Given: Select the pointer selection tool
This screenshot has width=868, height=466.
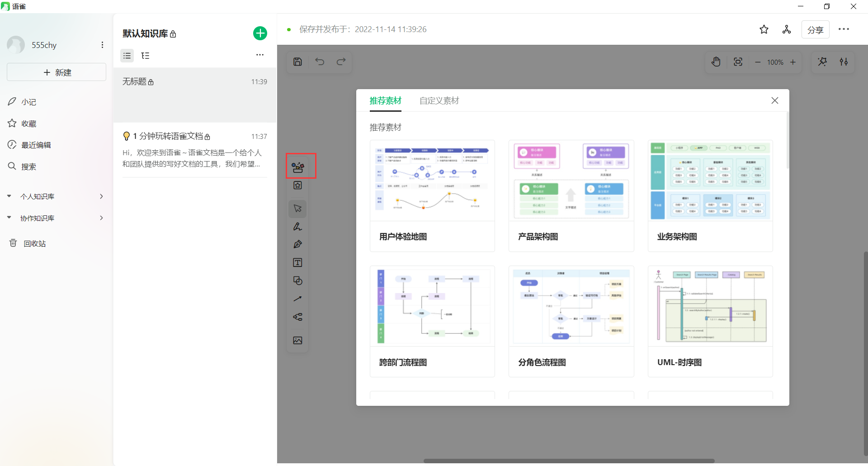Looking at the screenshot, I should pyautogui.click(x=297, y=209).
